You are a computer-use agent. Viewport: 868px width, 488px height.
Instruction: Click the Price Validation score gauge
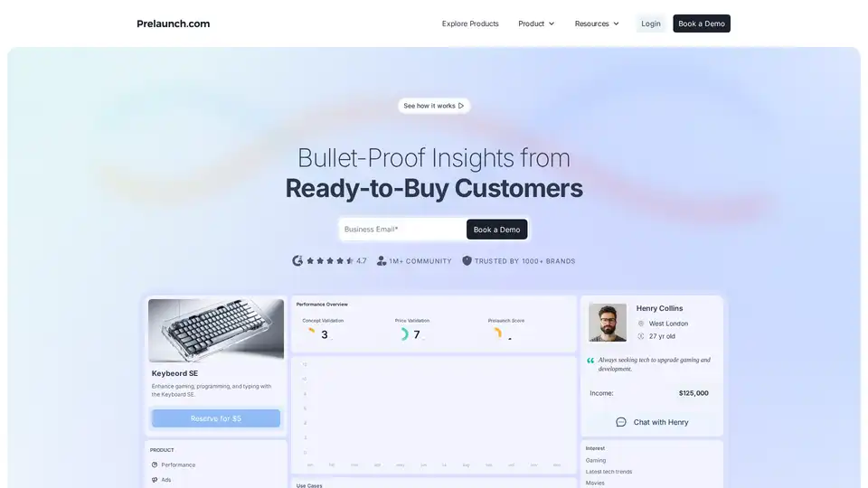pyautogui.click(x=404, y=334)
